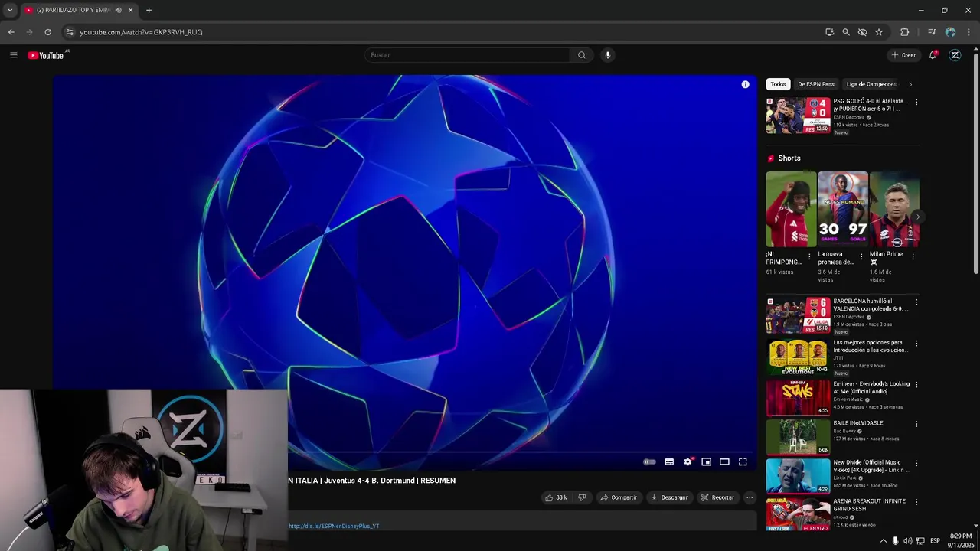Open the PSG GOLEÓ video thumbnail

(x=798, y=116)
